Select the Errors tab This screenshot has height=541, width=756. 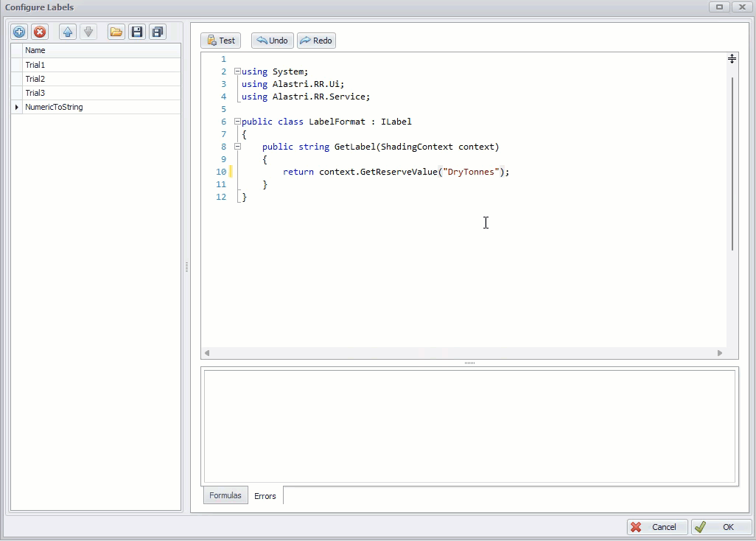coord(265,496)
